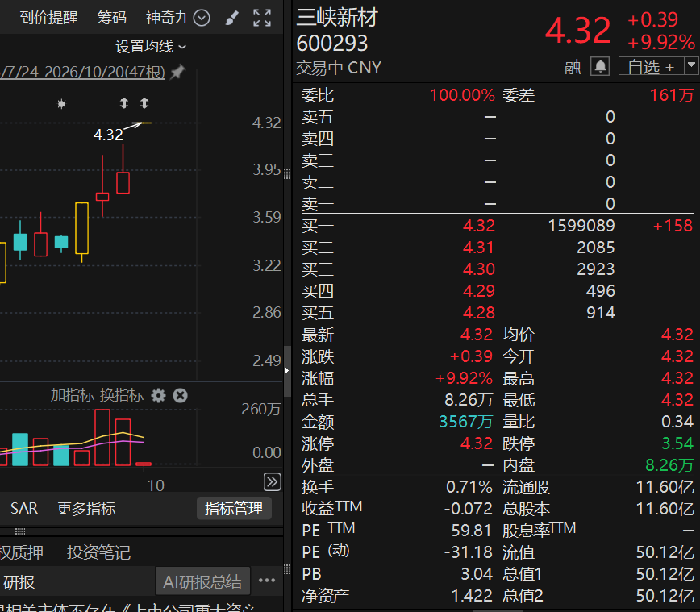Click 买二 bid price 4.31
Image resolution: width=700 pixels, height=612 pixels.
click(478, 248)
